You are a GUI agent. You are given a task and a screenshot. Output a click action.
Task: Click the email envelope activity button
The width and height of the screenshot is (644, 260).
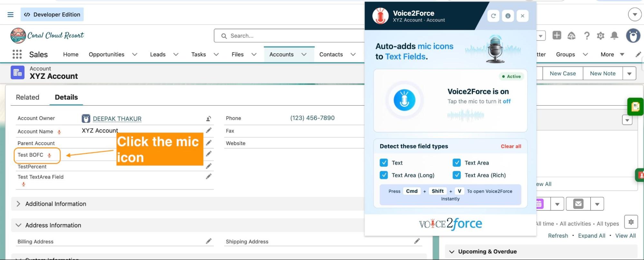tap(578, 204)
